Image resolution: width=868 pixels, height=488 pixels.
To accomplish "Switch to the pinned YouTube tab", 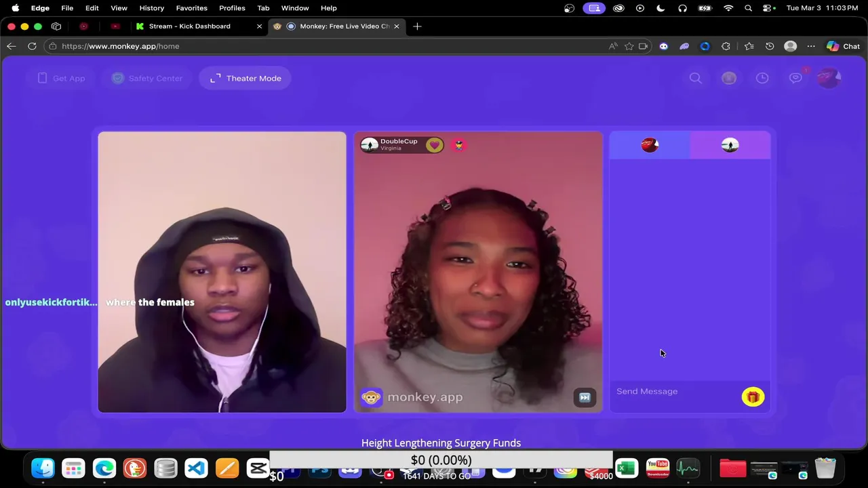I will pyautogui.click(x=115, y=26).
